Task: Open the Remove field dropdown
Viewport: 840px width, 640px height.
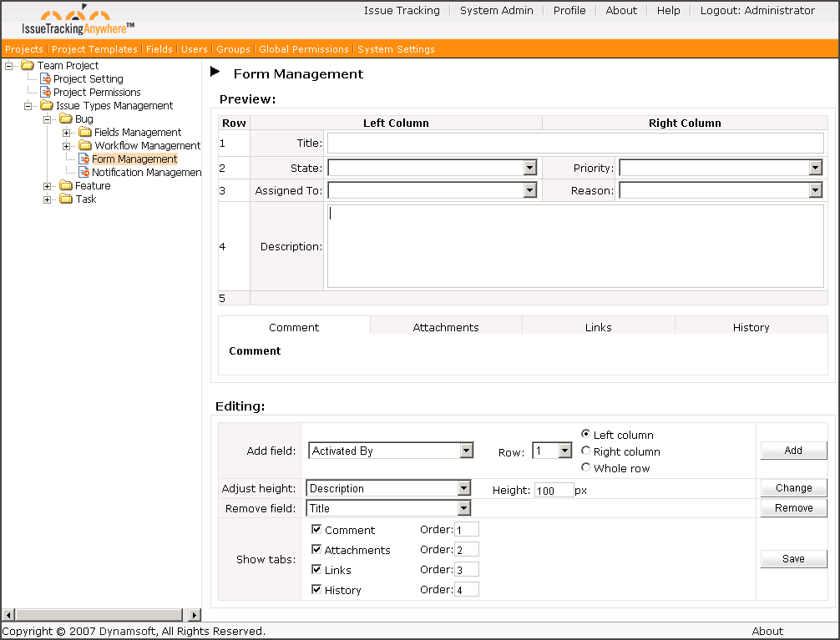Action: click(x=463, y=508)
